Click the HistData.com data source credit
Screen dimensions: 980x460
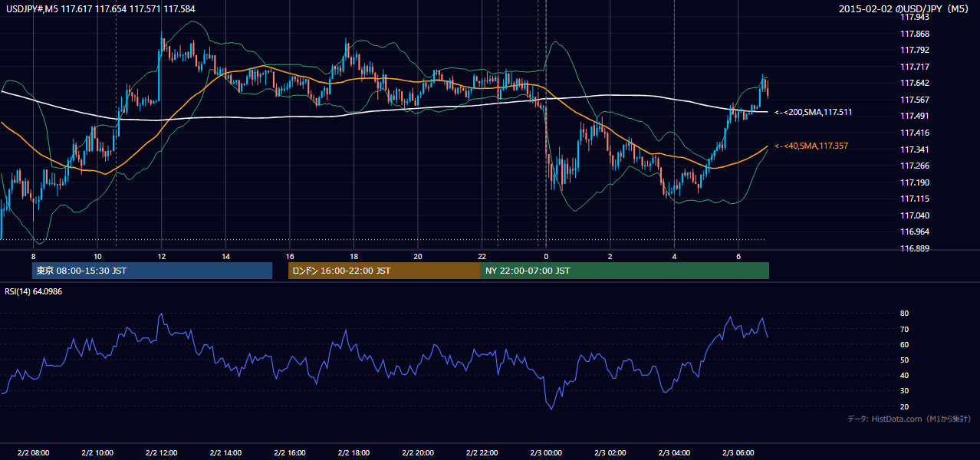pyautogui.click(x=909, y=419)
